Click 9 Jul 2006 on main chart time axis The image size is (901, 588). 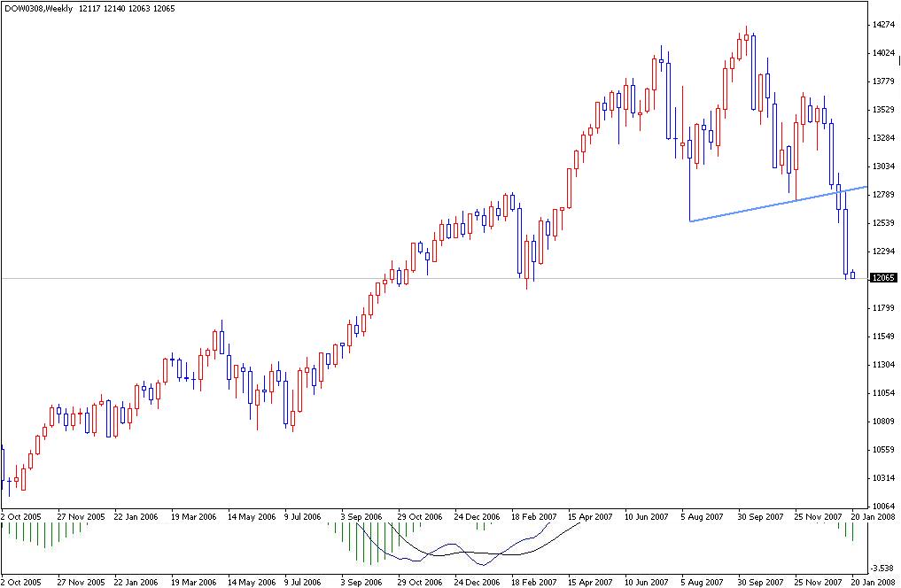tap(303, 517)
